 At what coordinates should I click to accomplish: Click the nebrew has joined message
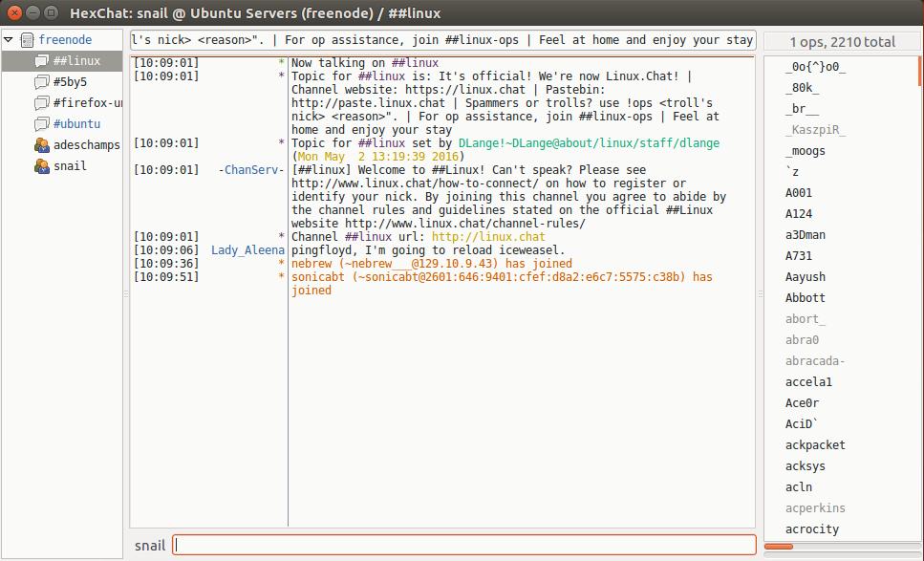pyautogui.click(x=431, y=264)
